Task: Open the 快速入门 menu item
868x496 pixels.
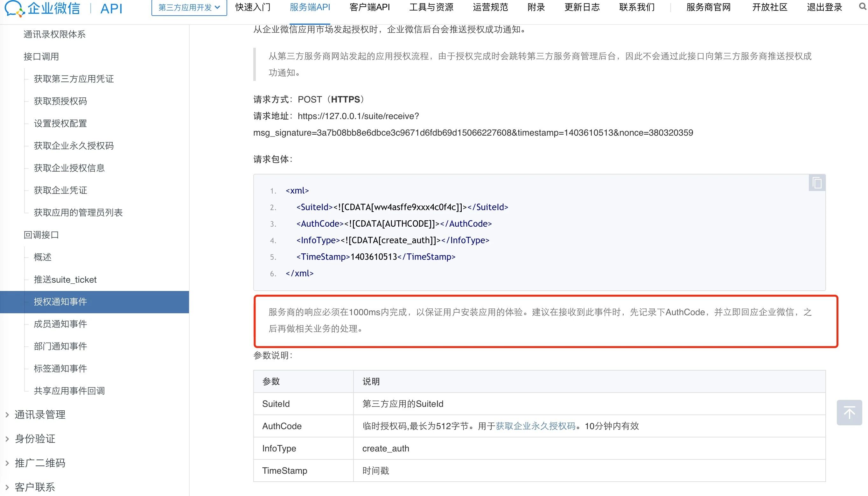Action: [253, 7]
